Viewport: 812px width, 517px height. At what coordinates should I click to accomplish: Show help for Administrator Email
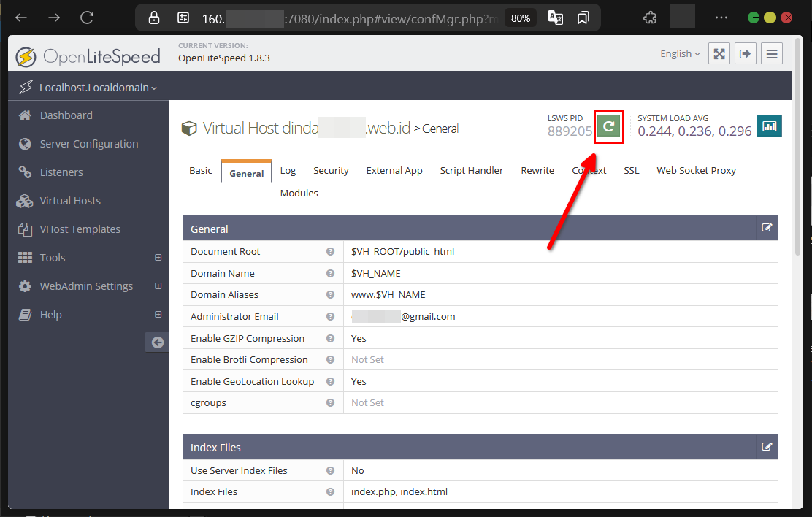point(330,316)
